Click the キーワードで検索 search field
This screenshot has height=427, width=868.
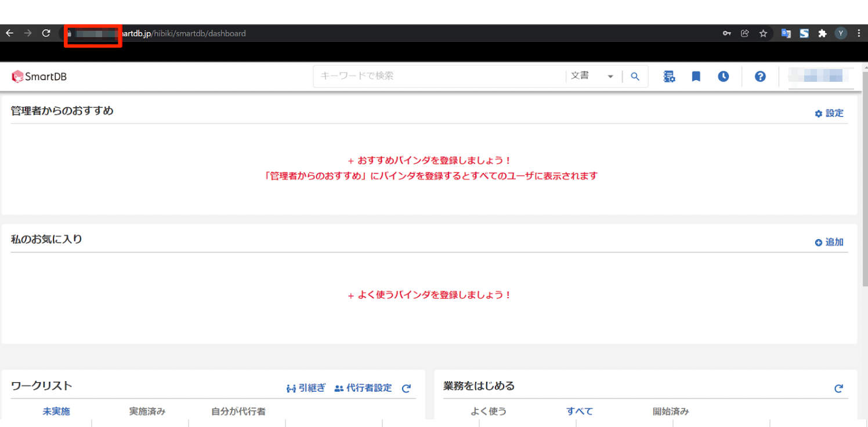click(439, 77)
